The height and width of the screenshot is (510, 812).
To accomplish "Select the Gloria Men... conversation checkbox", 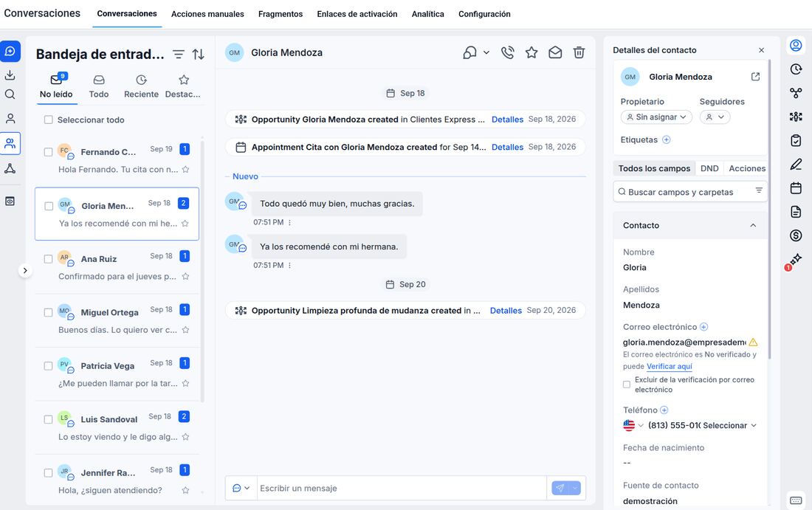I will click(x=49, y=206).
